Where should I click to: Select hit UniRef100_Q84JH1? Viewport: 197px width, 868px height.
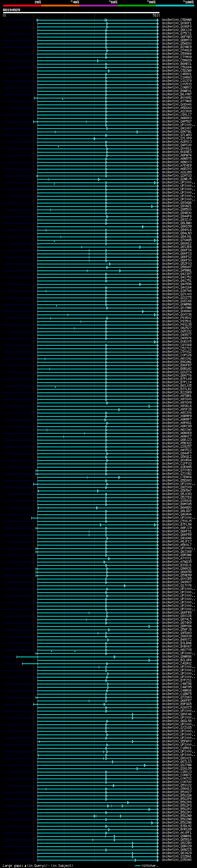tap(177, 236)
